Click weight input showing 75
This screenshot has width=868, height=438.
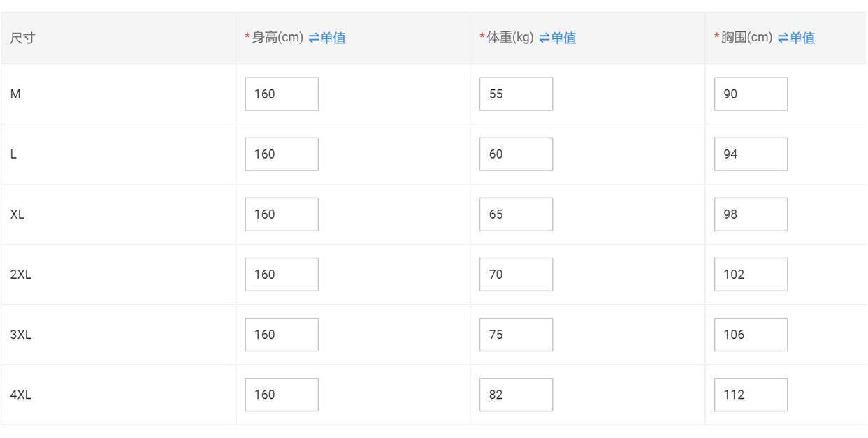[x=516, y=334]
